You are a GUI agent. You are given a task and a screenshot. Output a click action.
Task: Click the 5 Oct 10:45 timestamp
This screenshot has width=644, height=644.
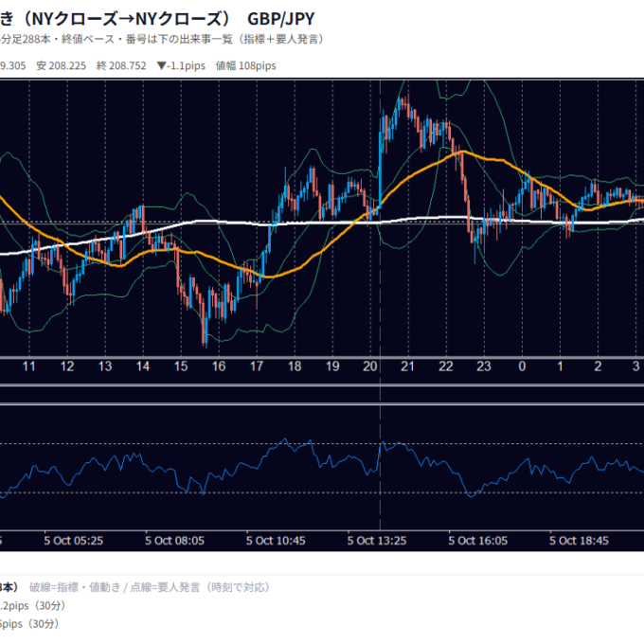click(x=276, y=541)
